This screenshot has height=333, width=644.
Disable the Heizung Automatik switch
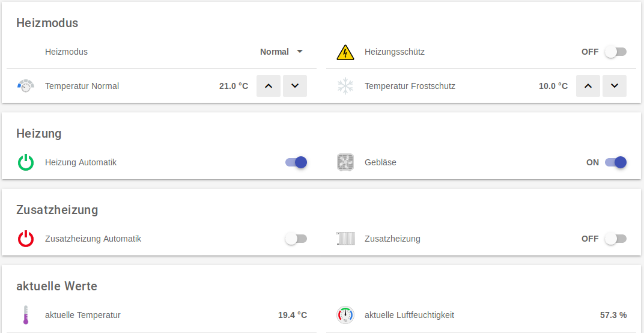pyautogui.click(x=296, y=162)
